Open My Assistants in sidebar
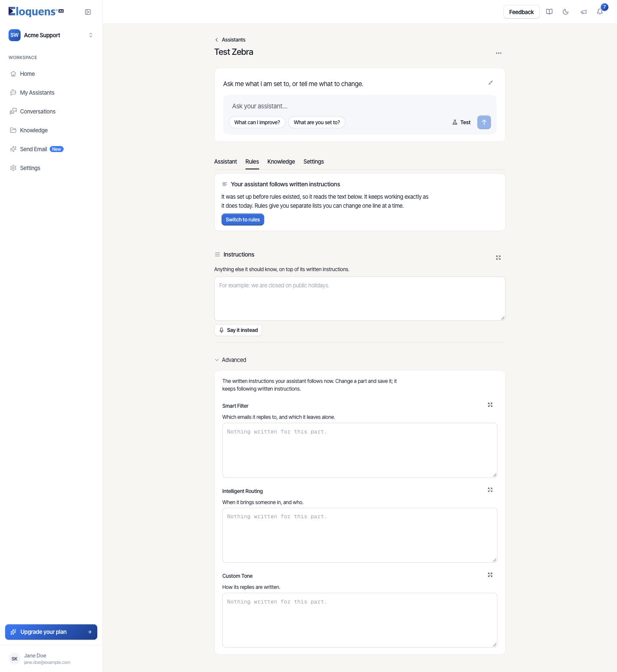 click(x=51, y=93)
